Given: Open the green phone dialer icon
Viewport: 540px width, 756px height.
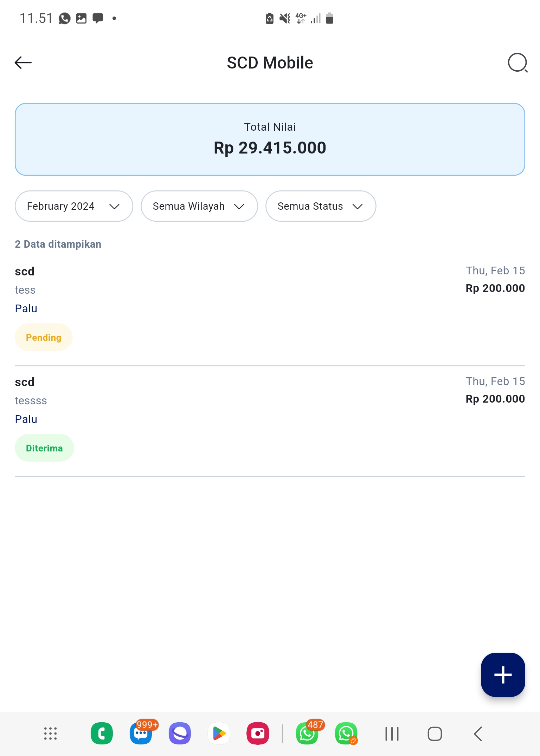Looking at the screenshot, I should pyautogui.click(x=102, y=734).
